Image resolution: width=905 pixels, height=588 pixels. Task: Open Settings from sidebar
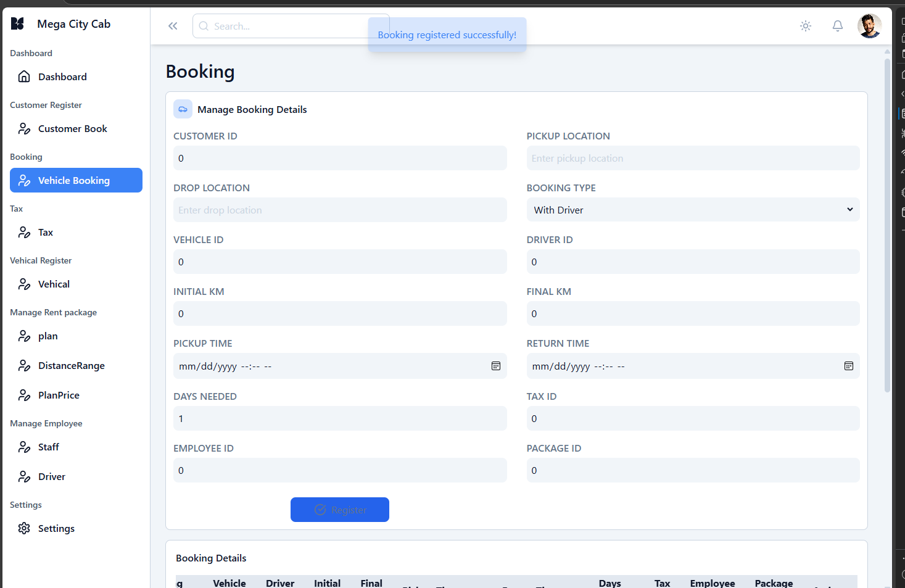tap(76, 528)
